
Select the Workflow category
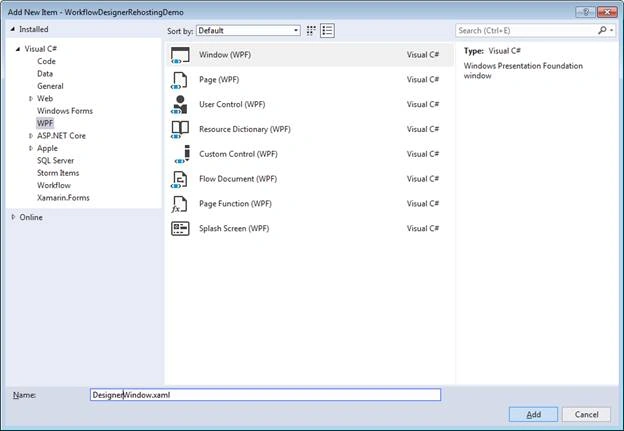(x=54, y=185)
